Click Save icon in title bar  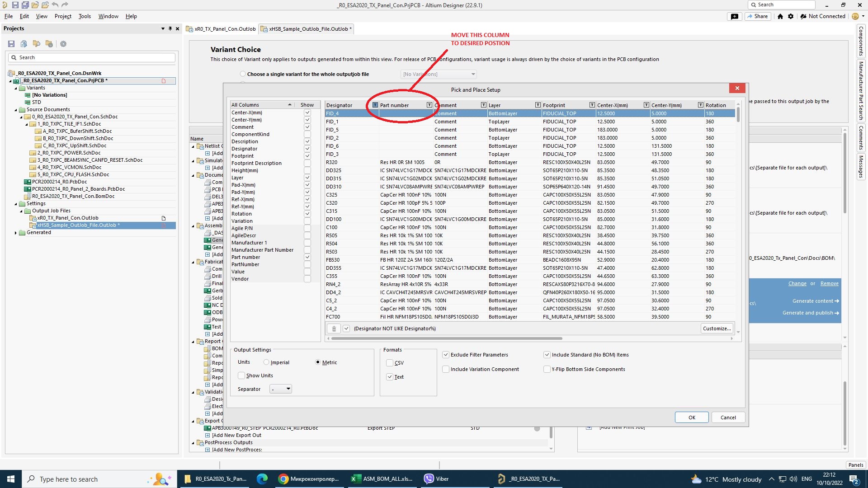coord(15,5)
